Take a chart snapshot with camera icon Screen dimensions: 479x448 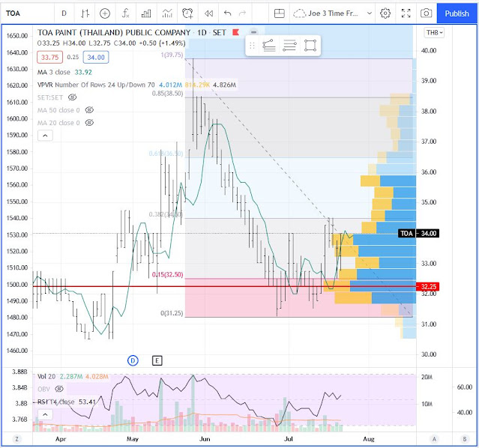(x=426, y=13)
